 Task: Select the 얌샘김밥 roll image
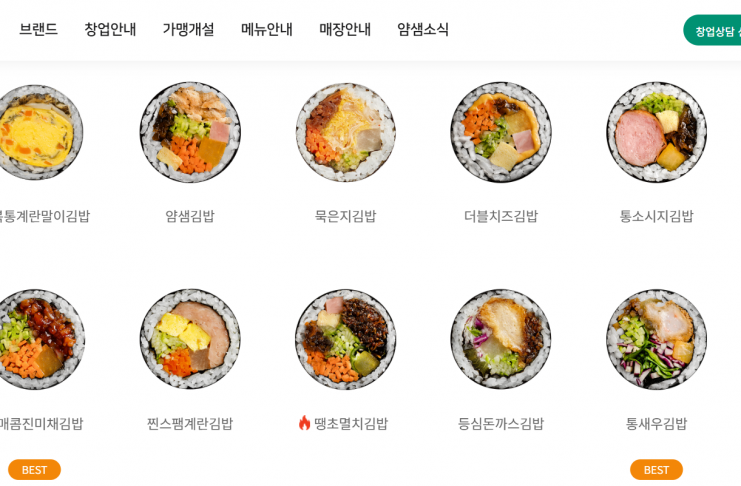click(x=190, y=132)
